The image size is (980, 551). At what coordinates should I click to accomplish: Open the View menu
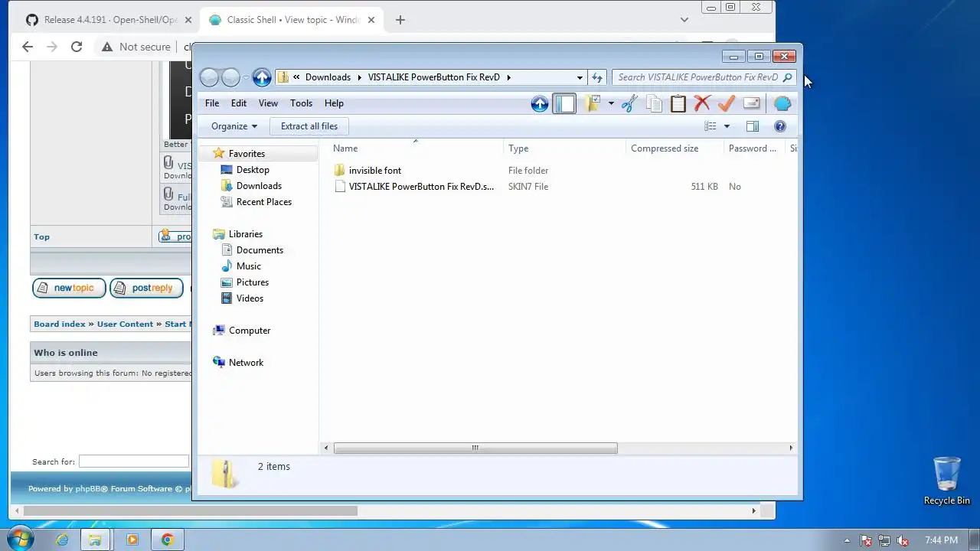pyautogui.click(x=268, y=103)
